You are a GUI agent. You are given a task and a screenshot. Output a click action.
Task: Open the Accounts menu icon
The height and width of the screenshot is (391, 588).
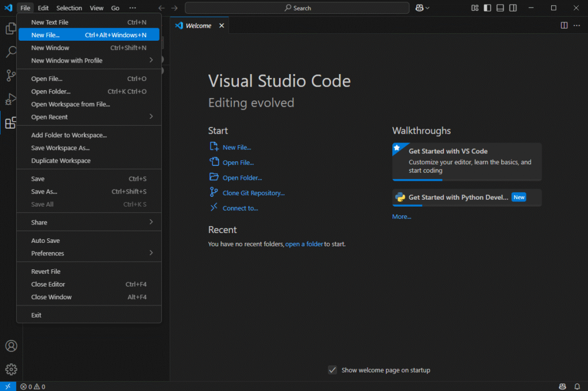pos(11,346)
